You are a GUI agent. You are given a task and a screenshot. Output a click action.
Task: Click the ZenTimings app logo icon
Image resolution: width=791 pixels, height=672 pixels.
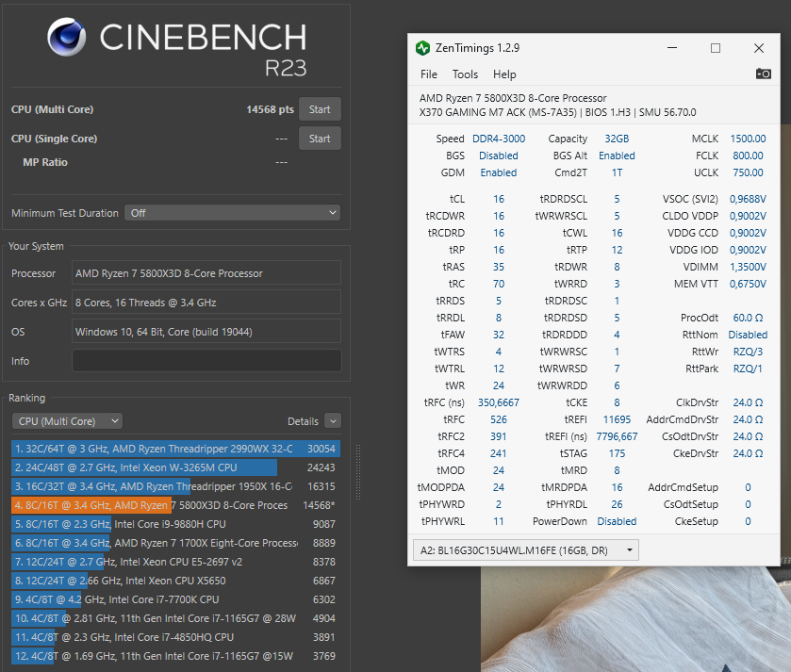(422, 48)
